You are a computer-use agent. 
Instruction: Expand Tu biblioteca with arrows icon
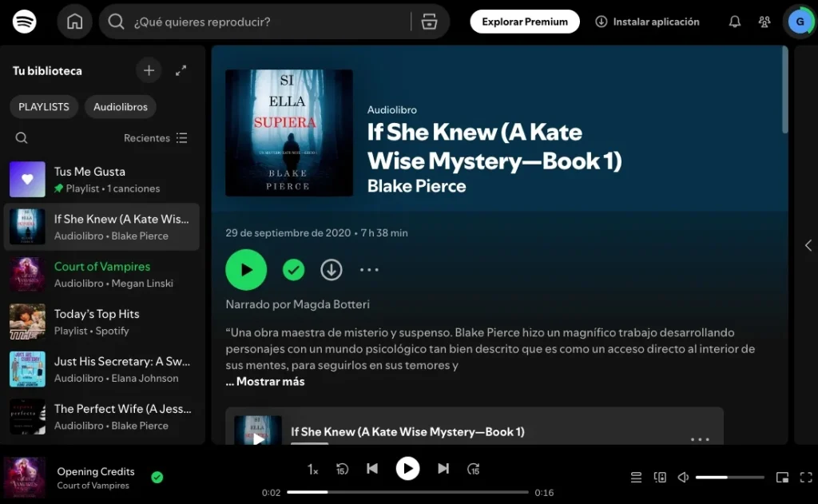tap(181, 70)
